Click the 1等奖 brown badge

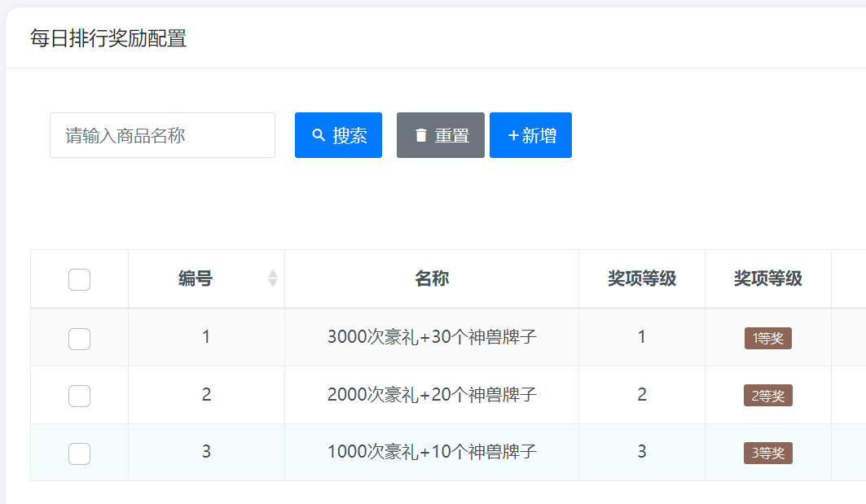tap(767, 338)
